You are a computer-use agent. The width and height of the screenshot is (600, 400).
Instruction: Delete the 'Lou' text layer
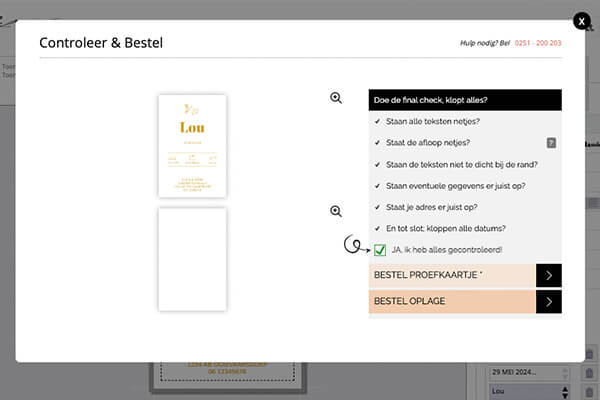(x=590, y=392)
